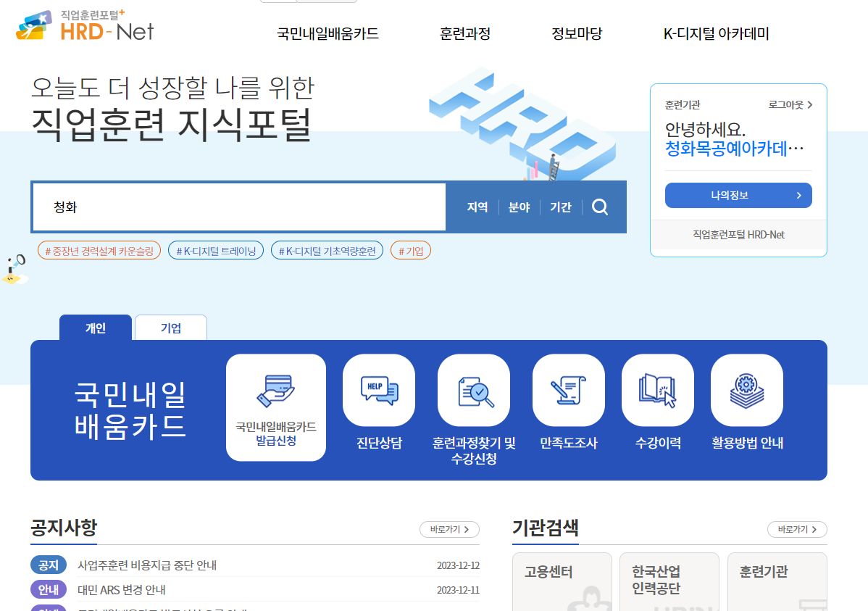
Task: Open 훈련과정찾기 및 수강신청 icon
Action: pyautogui.click(x=474, y=390)
